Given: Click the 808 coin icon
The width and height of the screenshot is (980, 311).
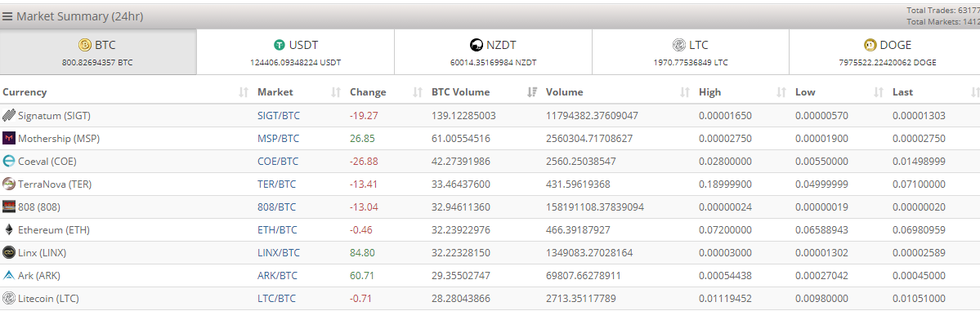Looking at the screenshot, I should [9, 207].
